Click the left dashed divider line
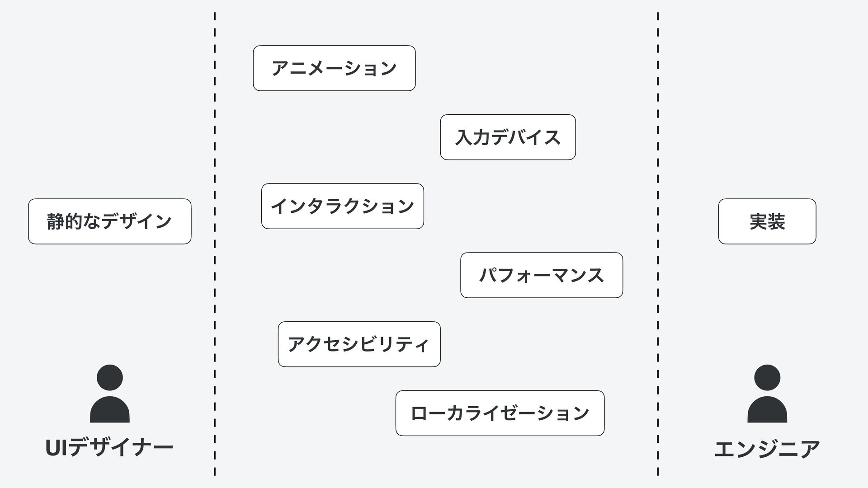868x488 pixels. coord(215,244)
